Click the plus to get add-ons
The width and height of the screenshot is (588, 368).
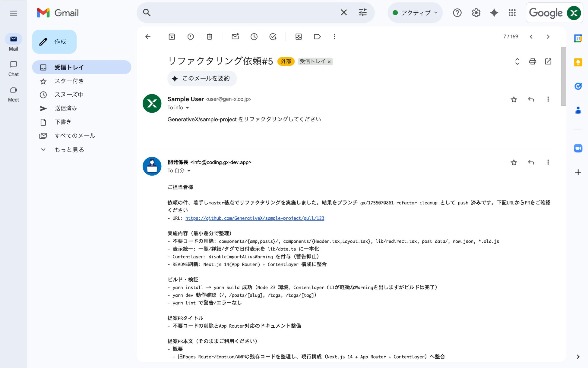click(x=578, y=172)
